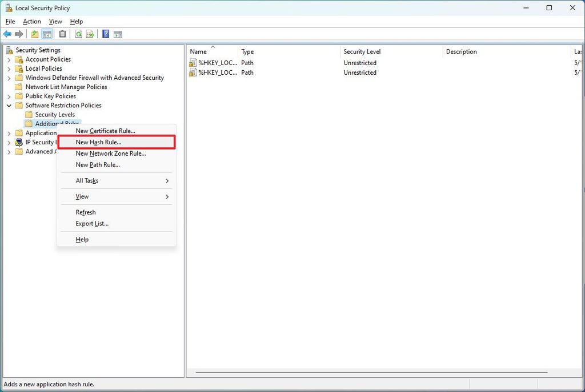Viewport: 585px width, 392px height.
Task: Click the Up one level folder icon
Action: (x=35, y=34)
